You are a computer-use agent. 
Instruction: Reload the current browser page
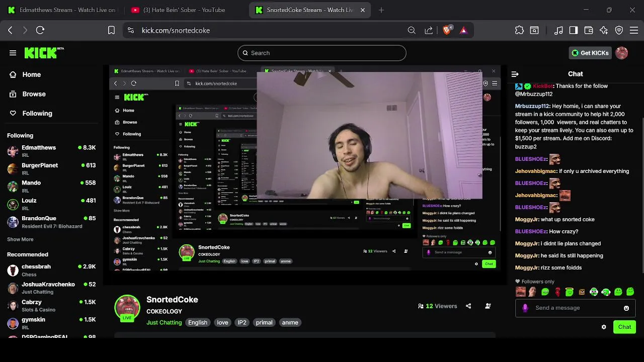coord(40,30)
